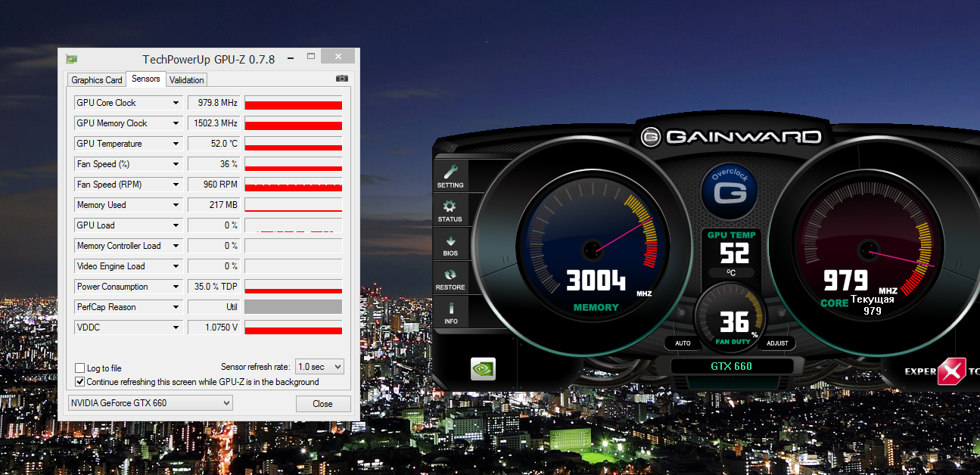Image resolution: width=980 pixels, height=475 pixels.
Task: Open the Setting wrench icon in Gainward
Action: 450,176
